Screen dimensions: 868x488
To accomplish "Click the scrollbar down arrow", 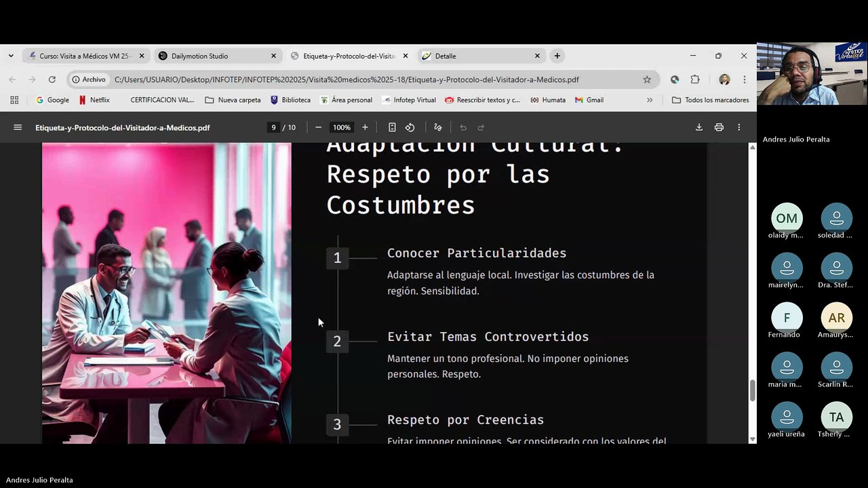I will click(752, 439).
